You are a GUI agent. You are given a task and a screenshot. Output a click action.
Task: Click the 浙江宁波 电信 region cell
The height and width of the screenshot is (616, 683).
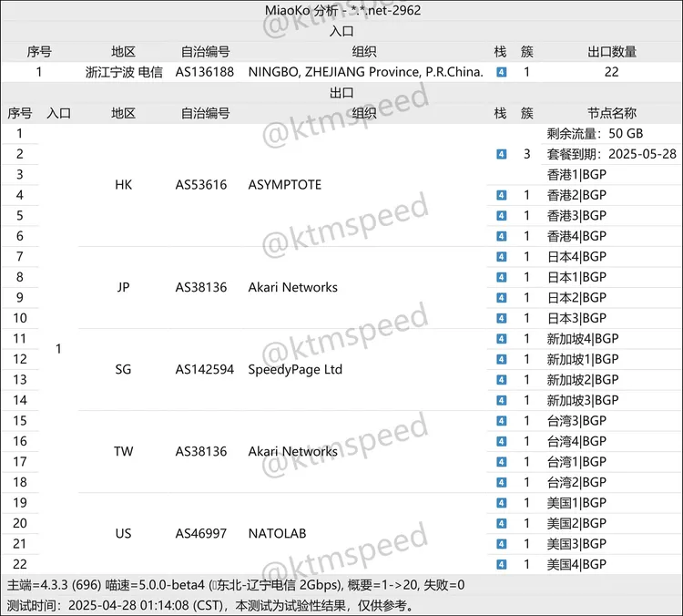(123, 72)
